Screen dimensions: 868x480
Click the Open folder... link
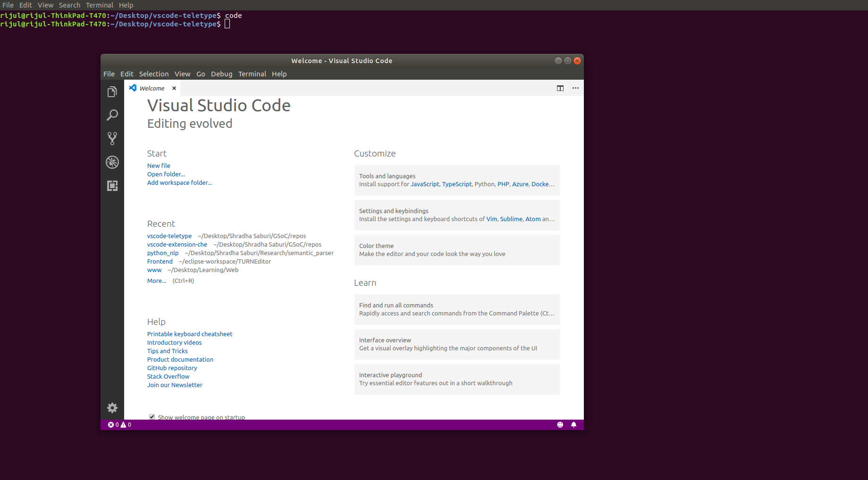click(166, 174)
